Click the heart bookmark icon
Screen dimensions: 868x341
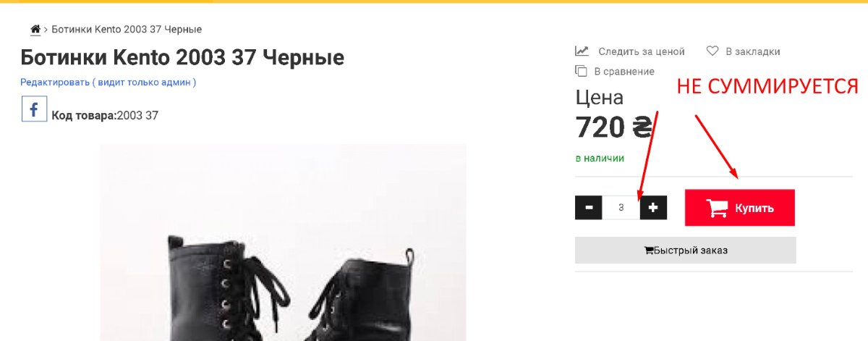point(712,51)
